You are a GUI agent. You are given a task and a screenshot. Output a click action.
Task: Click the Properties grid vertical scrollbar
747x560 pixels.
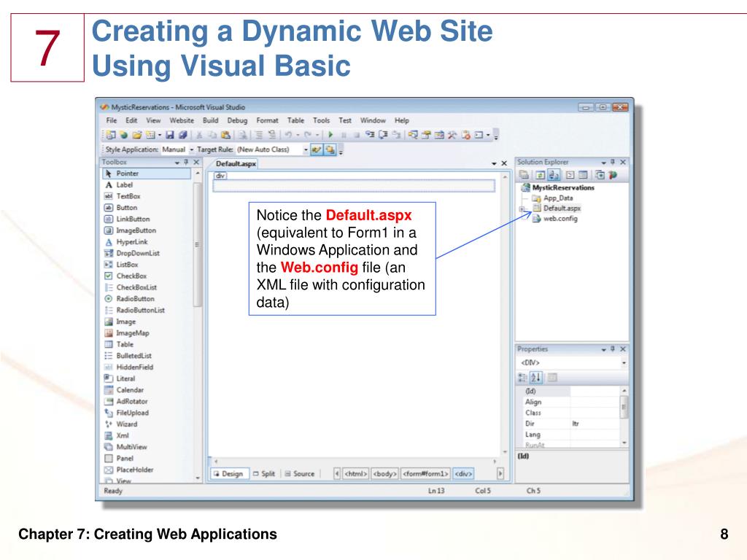pos(624,417)
